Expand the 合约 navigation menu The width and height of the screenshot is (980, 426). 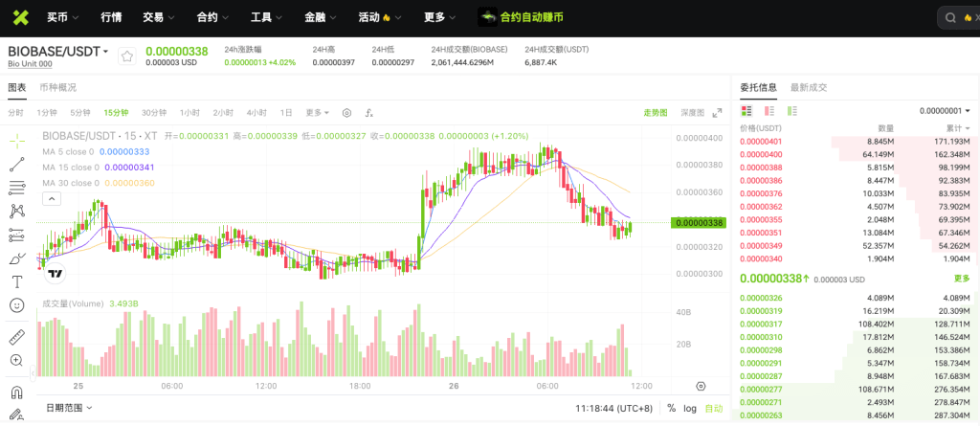click(212, 17)
